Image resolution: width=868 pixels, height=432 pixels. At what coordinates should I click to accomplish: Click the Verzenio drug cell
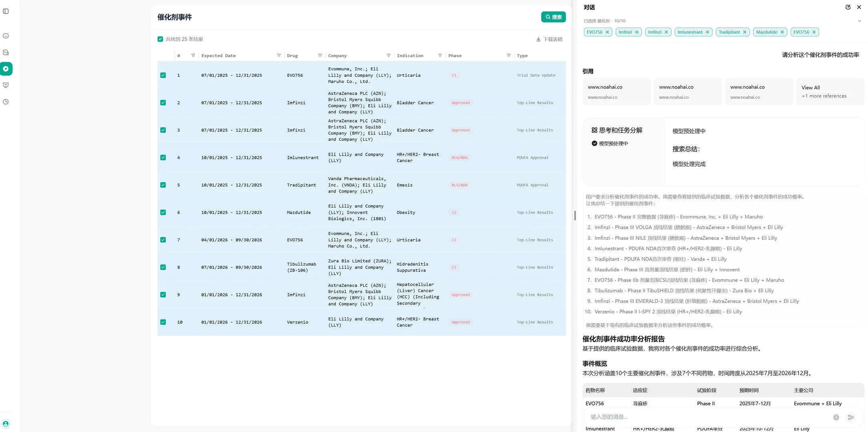pos(297,322)
